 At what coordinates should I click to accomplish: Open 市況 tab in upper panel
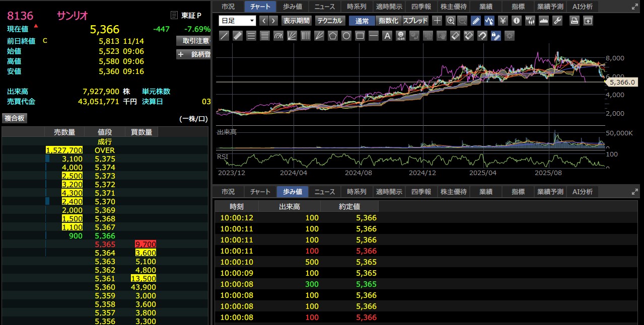(228, 7)
